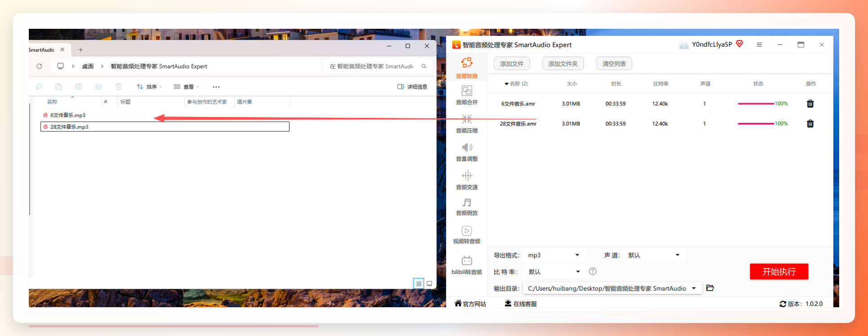Click the Explorer delete toolbar icon
The width and height of the screenshot is (868, 336).
[118, 86]
